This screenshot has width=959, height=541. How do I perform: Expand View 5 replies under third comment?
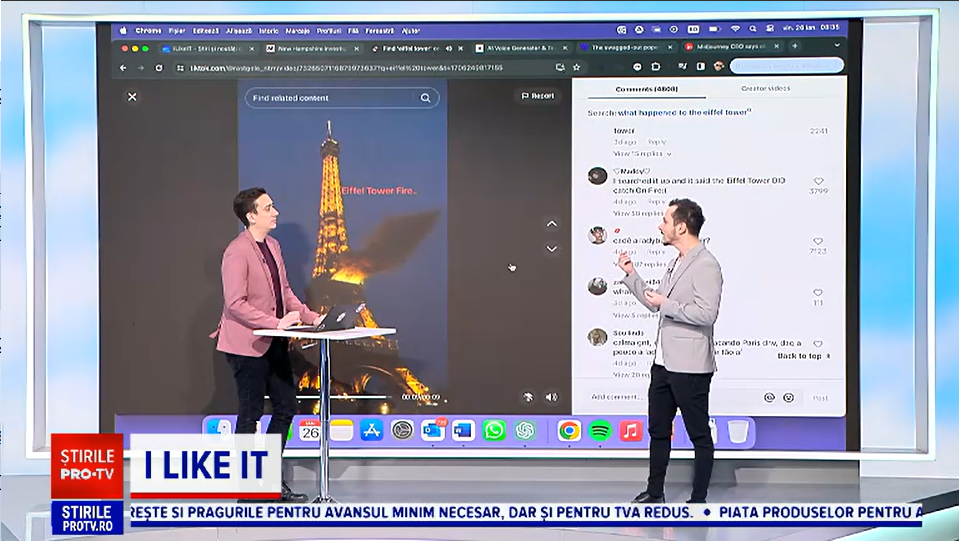[x=635, y=315]
